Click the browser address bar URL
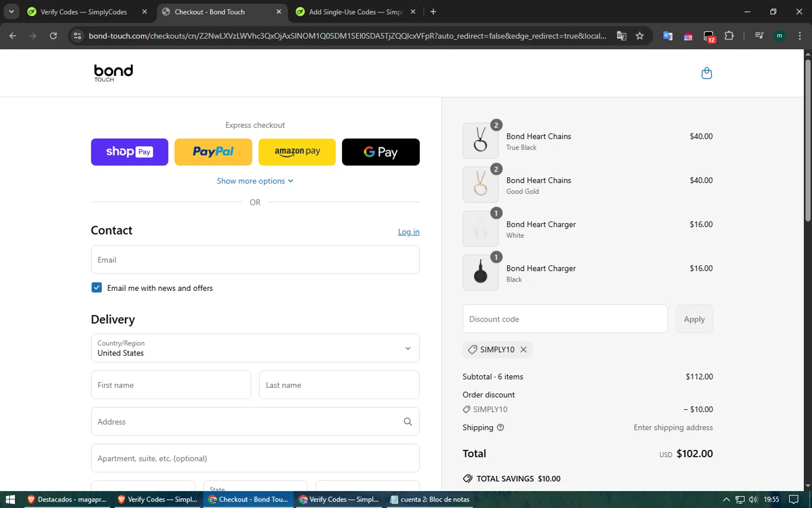The height and width of the screenshot is (508, 812). point(347,36)
